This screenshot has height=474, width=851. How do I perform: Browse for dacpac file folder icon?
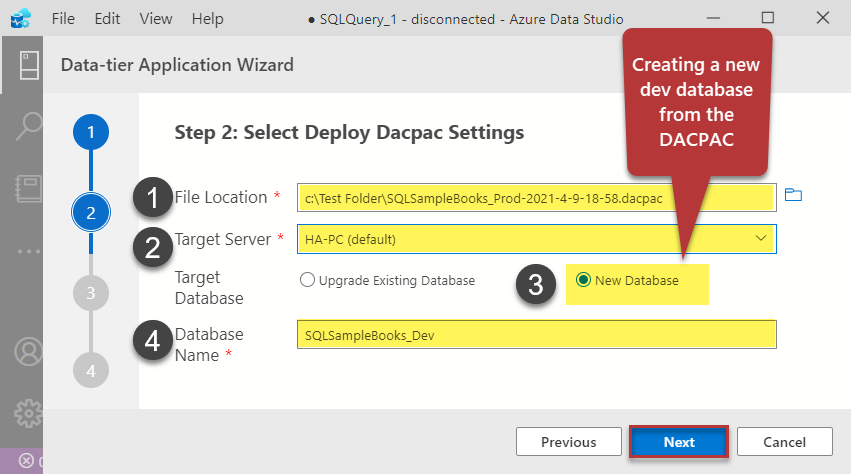coord(793,195)
